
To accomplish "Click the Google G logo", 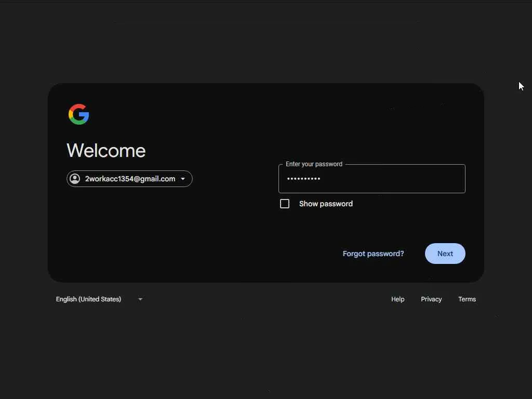I will [x=79, y=114].
